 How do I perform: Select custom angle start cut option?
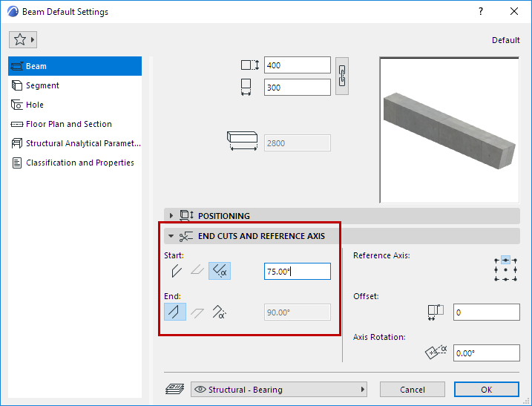click(220, 271)
